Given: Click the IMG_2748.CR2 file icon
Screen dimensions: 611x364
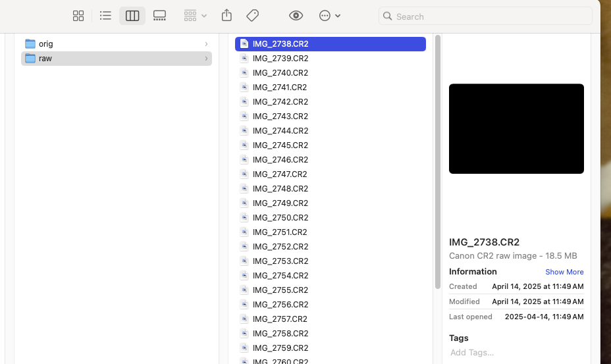Looking at the screenshot, I should coord(244,189).
